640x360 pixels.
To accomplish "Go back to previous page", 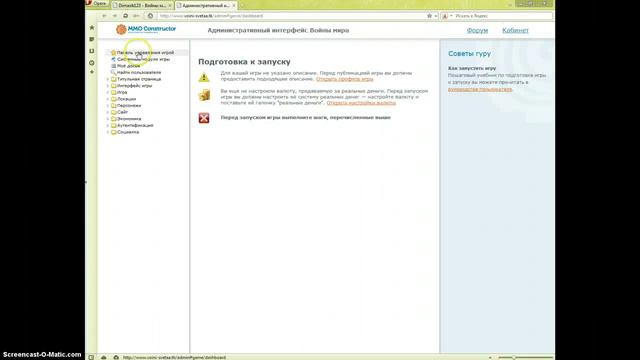I will [x=104, y=16].
